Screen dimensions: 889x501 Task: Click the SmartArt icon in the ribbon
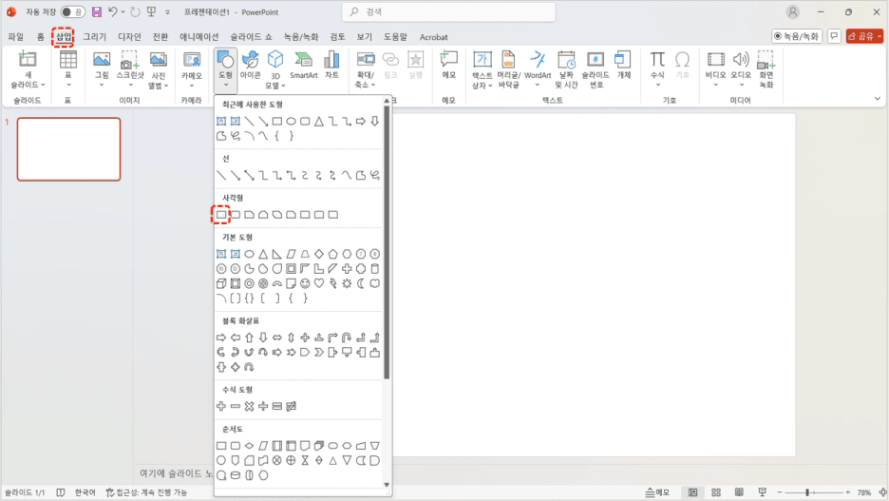304,65
